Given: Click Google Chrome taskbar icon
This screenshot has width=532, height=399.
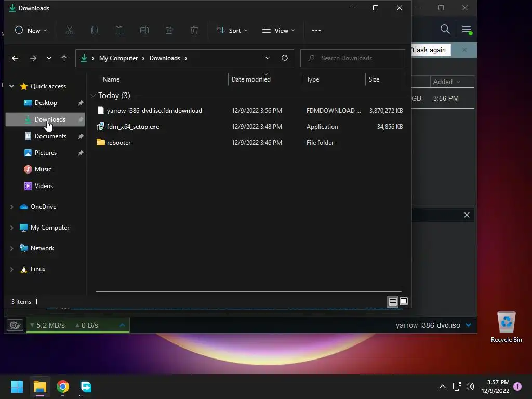Looking at the screenshot, I should click(x=63, y=387).
